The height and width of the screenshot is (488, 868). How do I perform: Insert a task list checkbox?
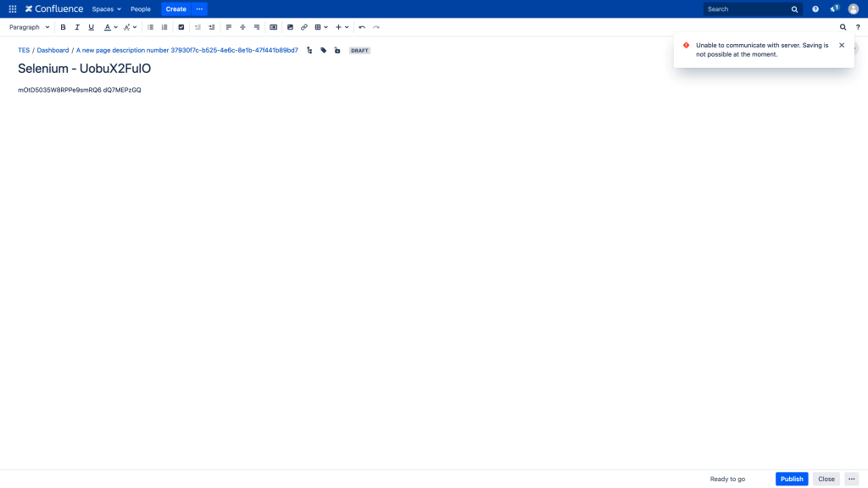pos(181,27)
